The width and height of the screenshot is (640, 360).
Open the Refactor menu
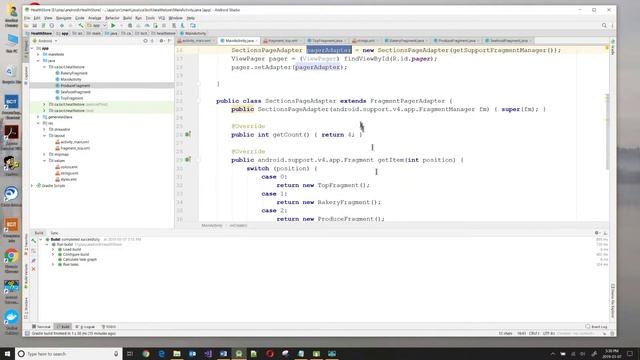(x=112, y=18)
